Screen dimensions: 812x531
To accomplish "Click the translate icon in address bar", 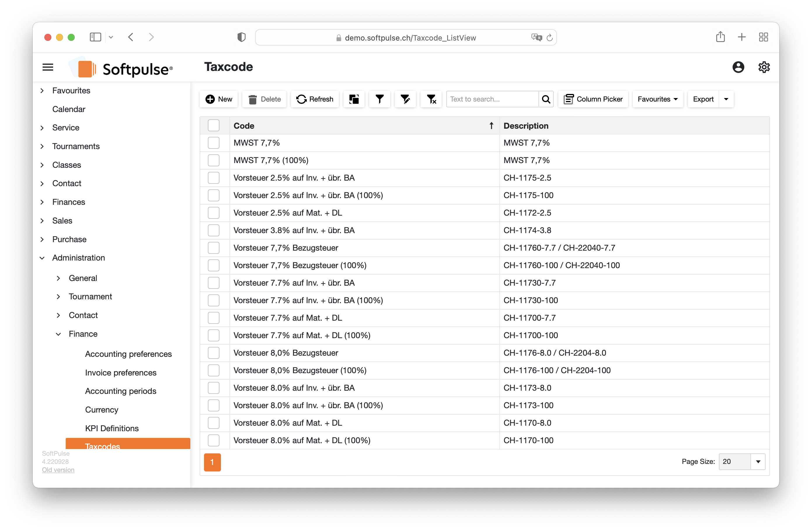I will click(536, 38).
